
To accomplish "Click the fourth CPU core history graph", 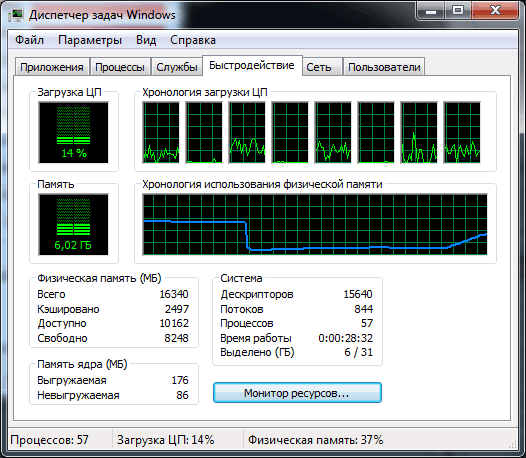I will point(290,133).
